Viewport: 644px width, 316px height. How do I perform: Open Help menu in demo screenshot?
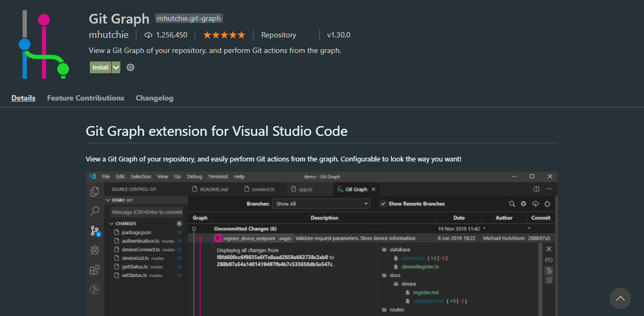coord(239,176)
